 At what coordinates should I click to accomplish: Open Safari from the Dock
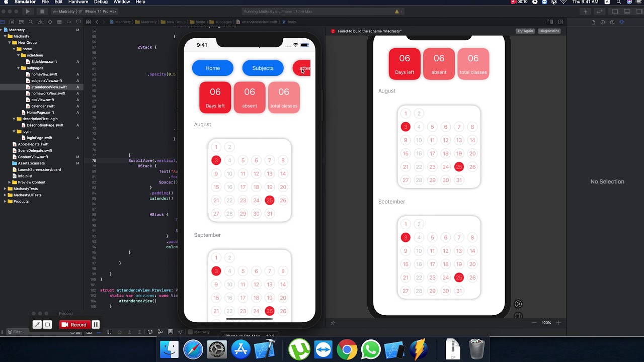[193, 349]
